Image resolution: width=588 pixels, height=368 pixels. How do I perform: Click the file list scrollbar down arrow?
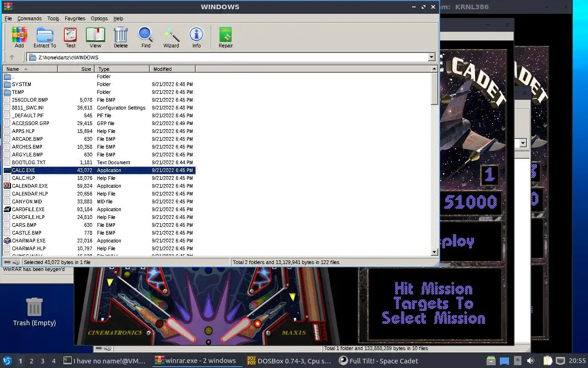(x=434, y=252)
